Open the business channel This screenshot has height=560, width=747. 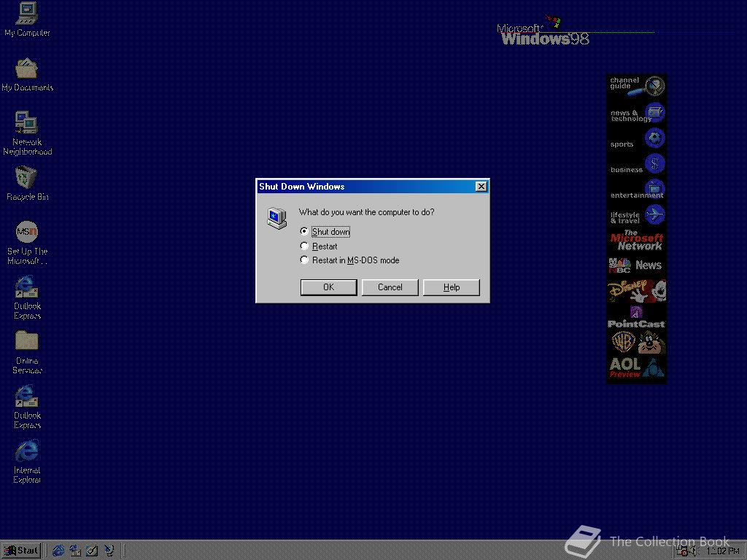click(637, 164)
